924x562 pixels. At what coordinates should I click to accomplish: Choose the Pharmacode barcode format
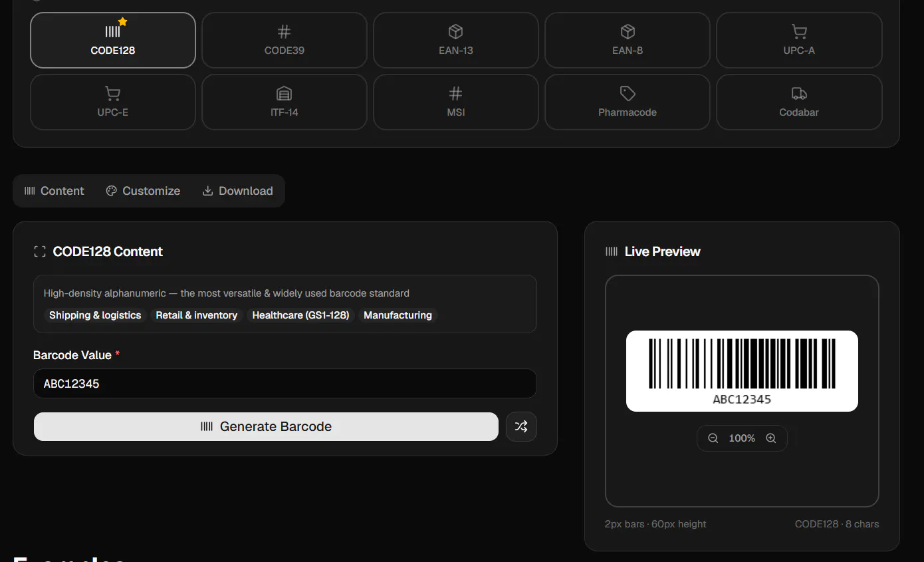[x=628, y=102]
